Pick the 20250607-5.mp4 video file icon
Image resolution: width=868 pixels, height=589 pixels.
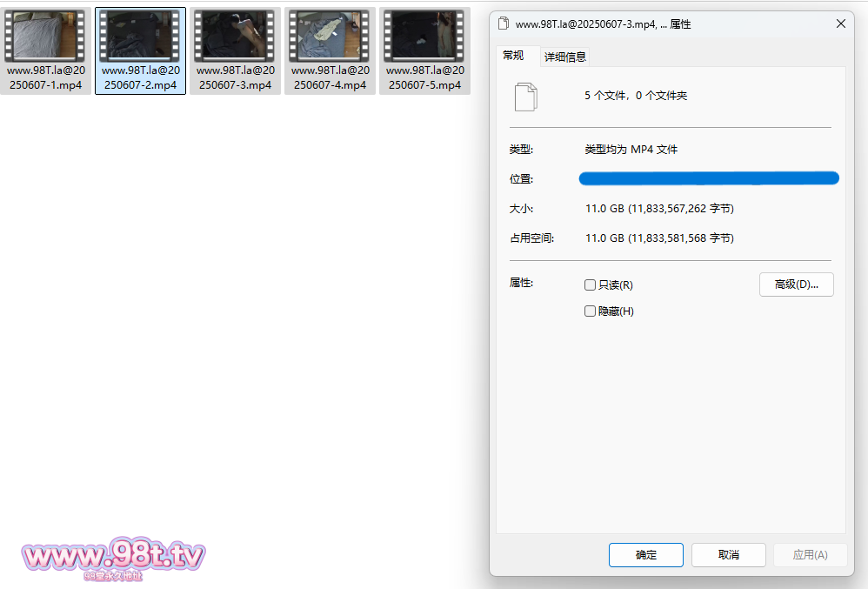tap(424, 37)
